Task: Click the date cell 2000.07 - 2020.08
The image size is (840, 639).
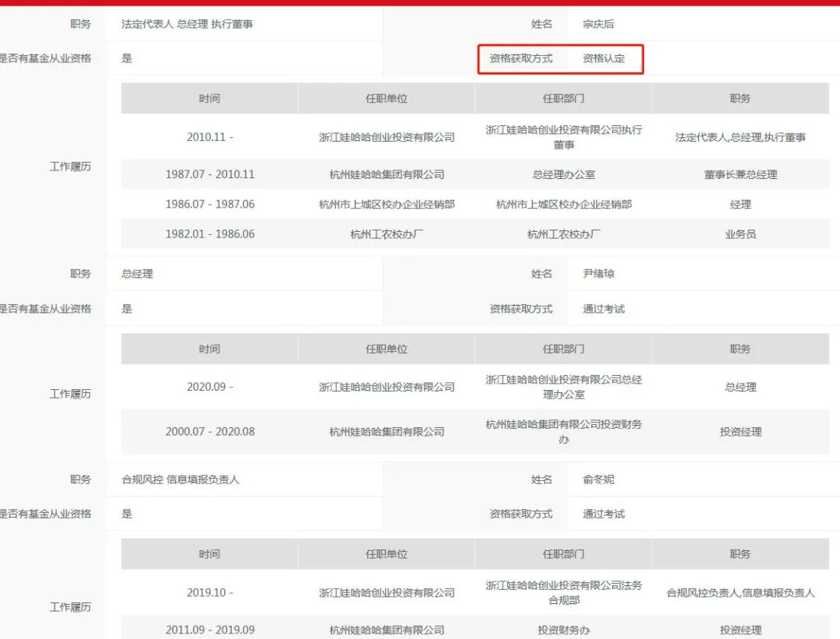Action: coord(209,431)
